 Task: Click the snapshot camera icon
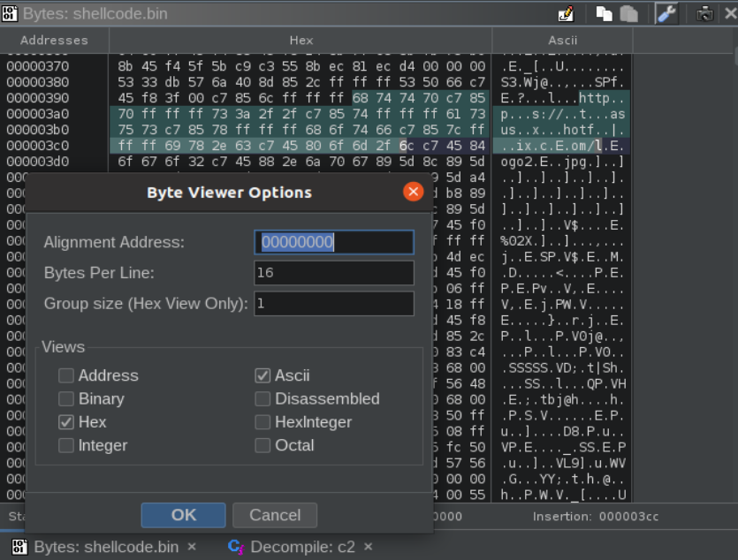click(x=704, y=13)
